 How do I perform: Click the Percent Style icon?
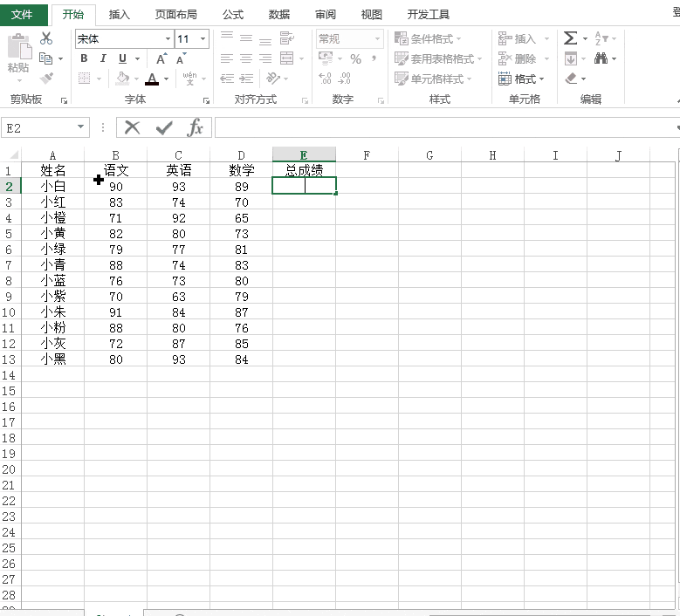click(355, 58)
